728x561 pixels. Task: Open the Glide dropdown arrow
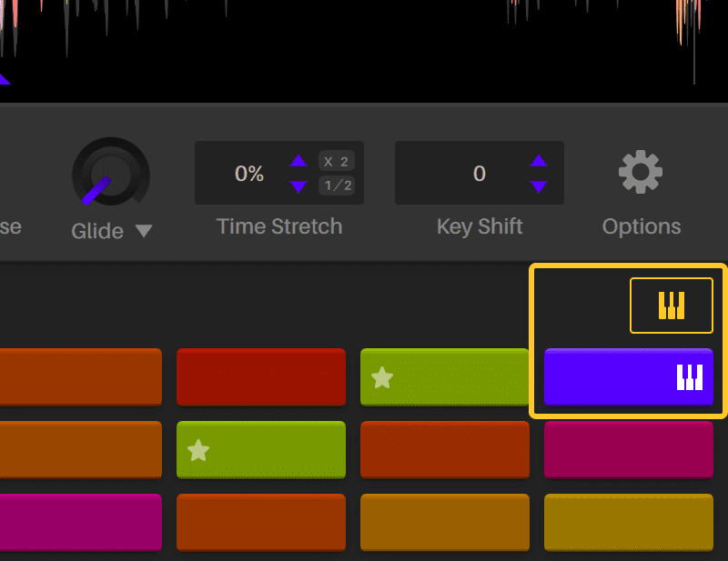(143, 231)
